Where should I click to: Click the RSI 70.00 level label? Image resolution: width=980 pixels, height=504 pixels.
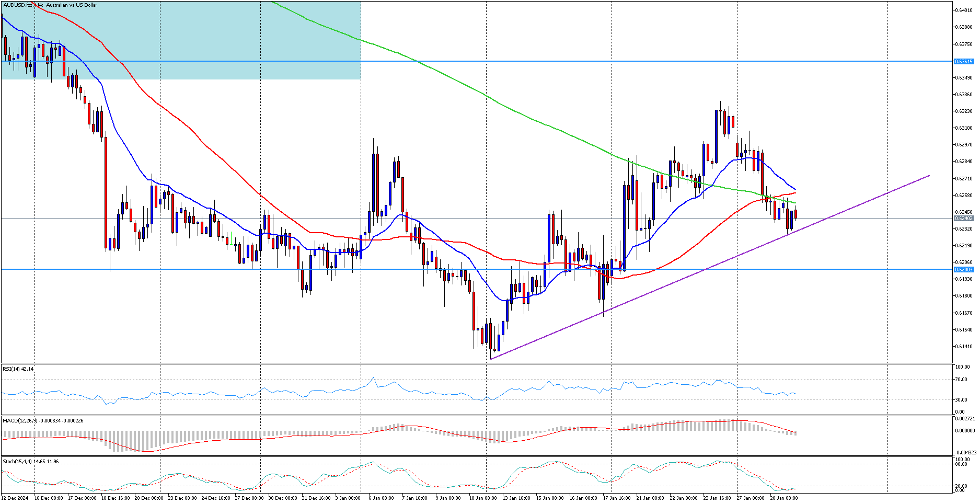pyautogui.click(x=962, y=380)
